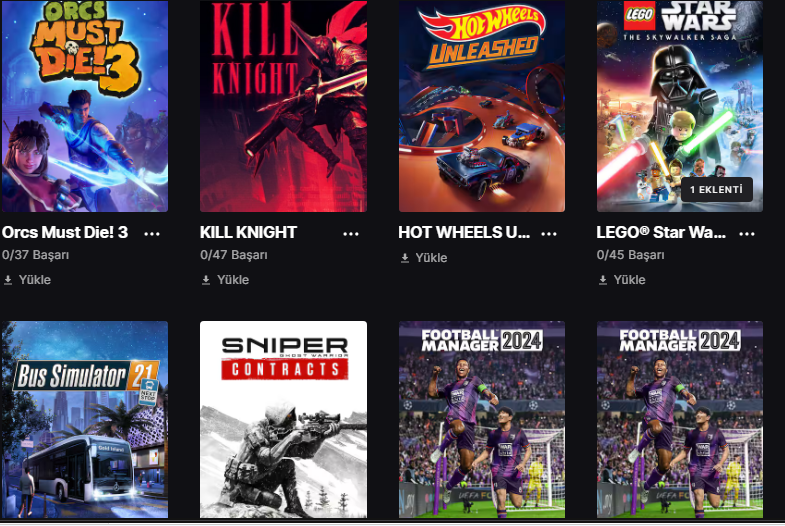This screenshot has height=526, width=785.
Task: Open three-dot menu for Orcs Must Die! 3
Action: 152,234
